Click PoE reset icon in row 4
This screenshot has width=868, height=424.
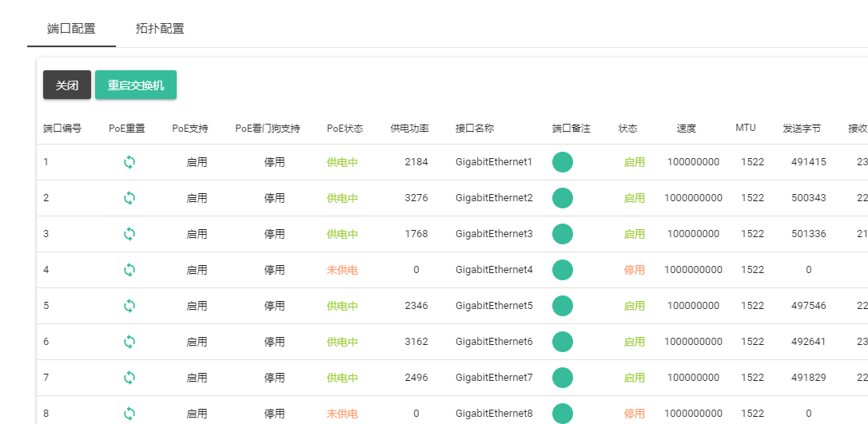129,270
